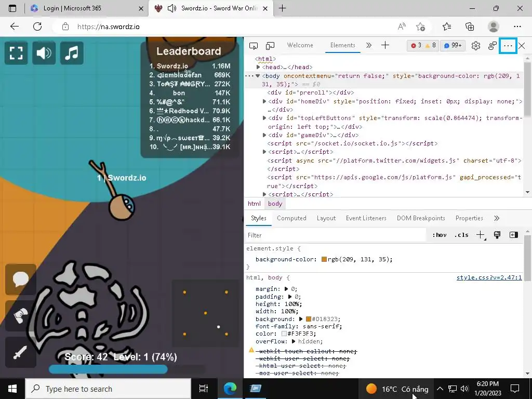Open Task View on the taskbar
This screenshot has width=532, height=399.
(x=204, y=389)
